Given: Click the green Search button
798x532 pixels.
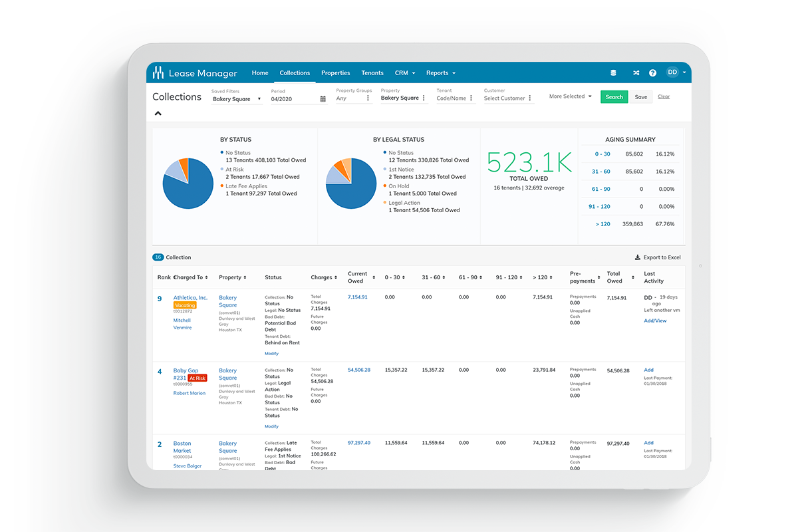Looking at the screenshot, I should click(x=614, y=97).
